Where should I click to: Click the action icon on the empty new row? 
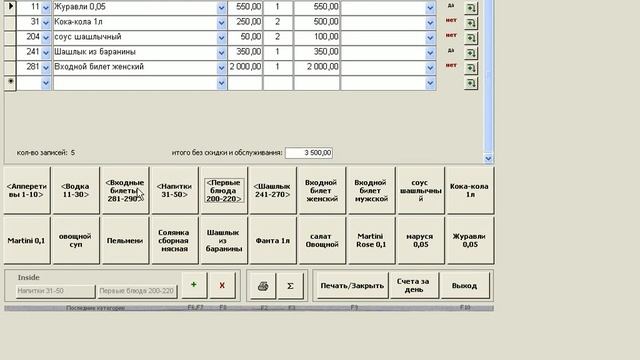(x=471, y=83)
